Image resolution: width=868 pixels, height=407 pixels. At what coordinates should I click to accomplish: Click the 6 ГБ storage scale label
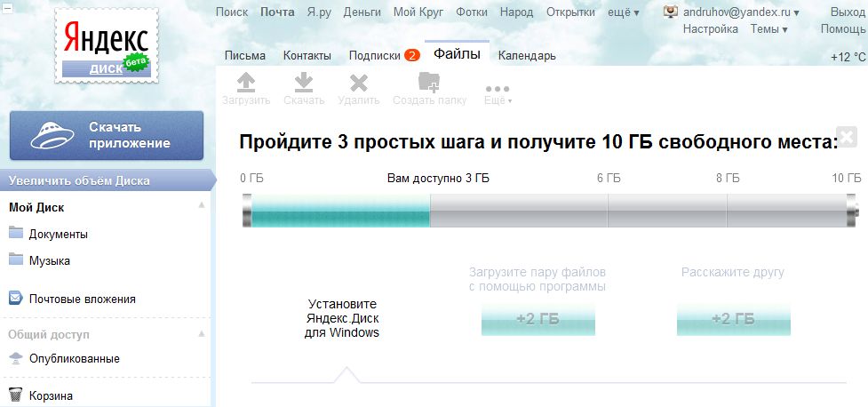(609, 179)
